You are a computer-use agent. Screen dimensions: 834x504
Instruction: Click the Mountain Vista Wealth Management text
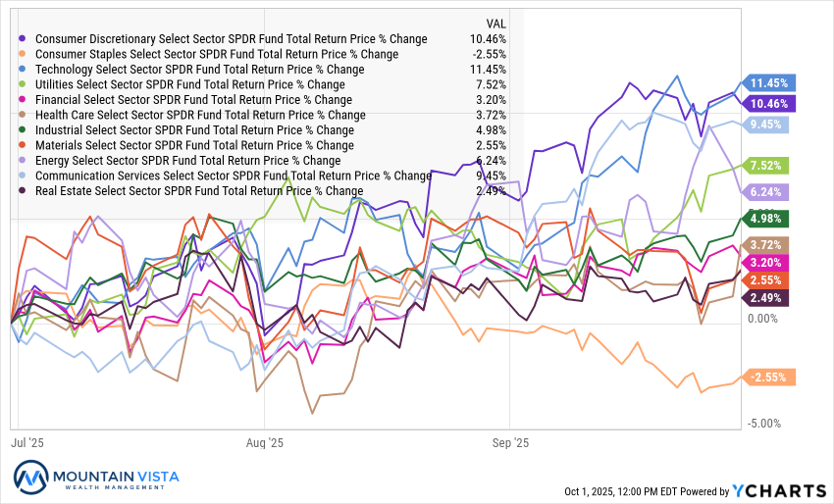[115, 479]
